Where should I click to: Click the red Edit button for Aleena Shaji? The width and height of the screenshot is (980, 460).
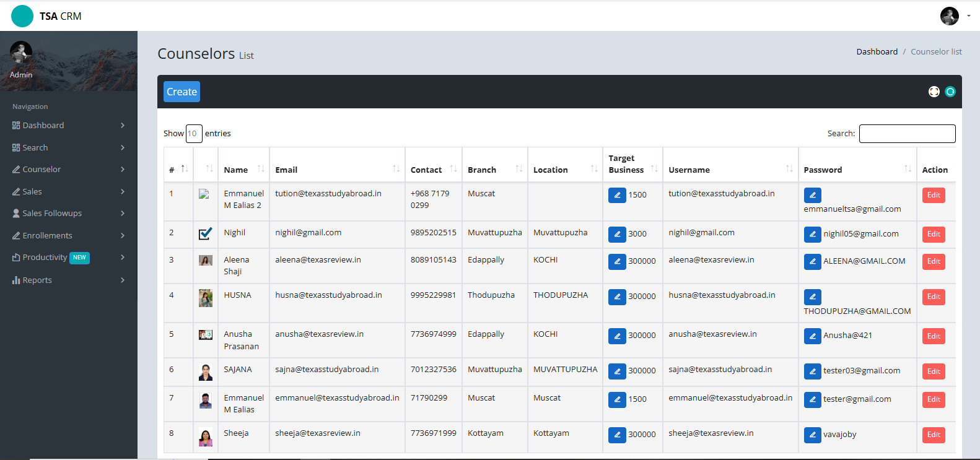[934, 261]
